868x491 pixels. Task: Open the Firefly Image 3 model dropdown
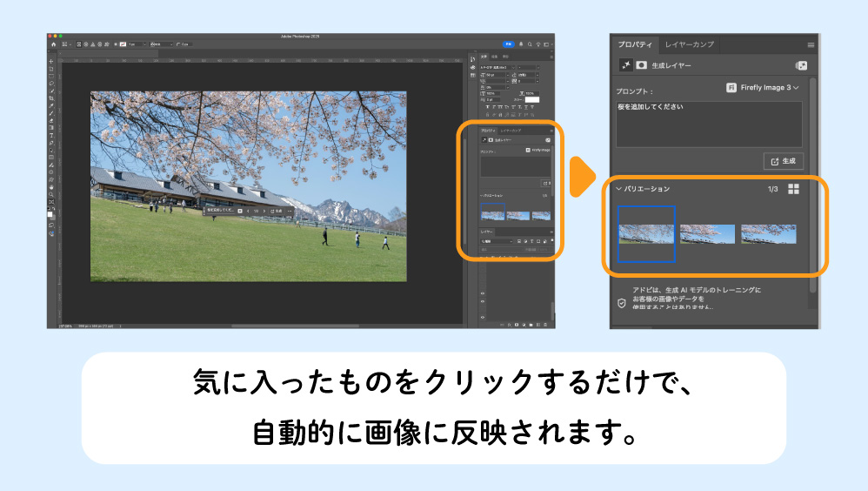pyautogui.click(x=762, y=88)
